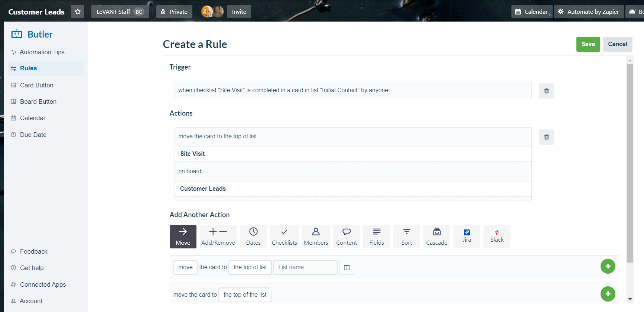
Task: Open the Dates action category
Action: click(x=253, y=237)
